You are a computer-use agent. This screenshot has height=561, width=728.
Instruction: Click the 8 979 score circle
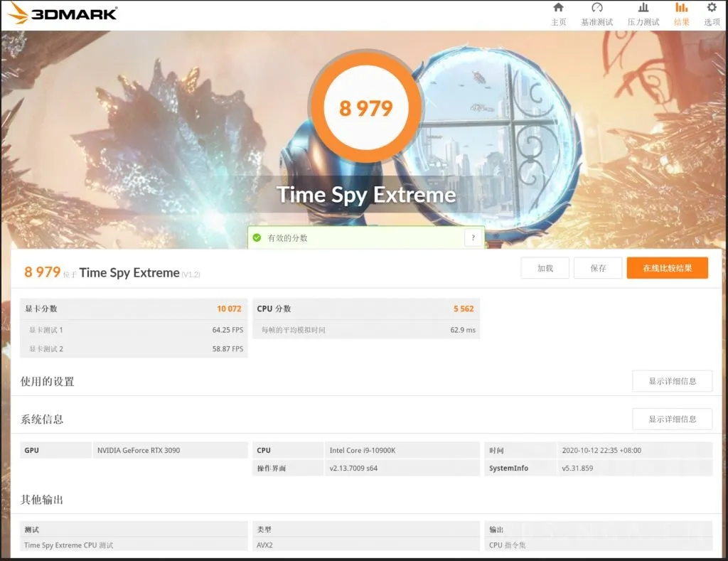click(x=366, y=108)
